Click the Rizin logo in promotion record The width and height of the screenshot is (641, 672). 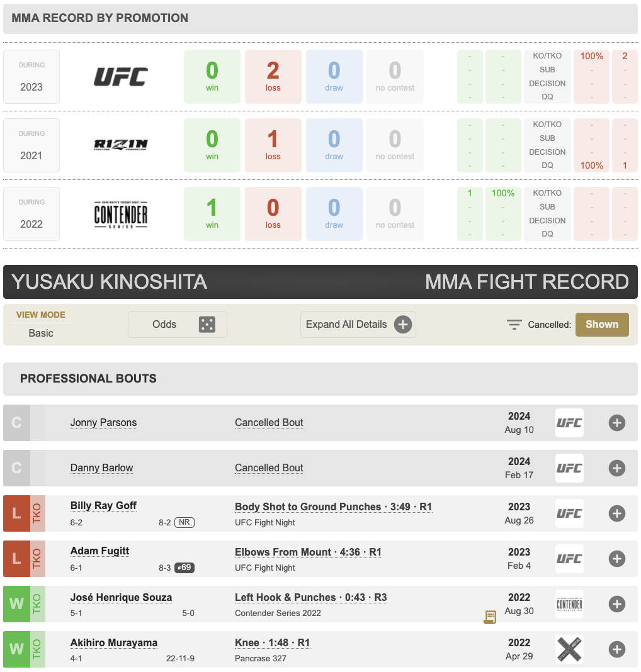coord(121,145)
